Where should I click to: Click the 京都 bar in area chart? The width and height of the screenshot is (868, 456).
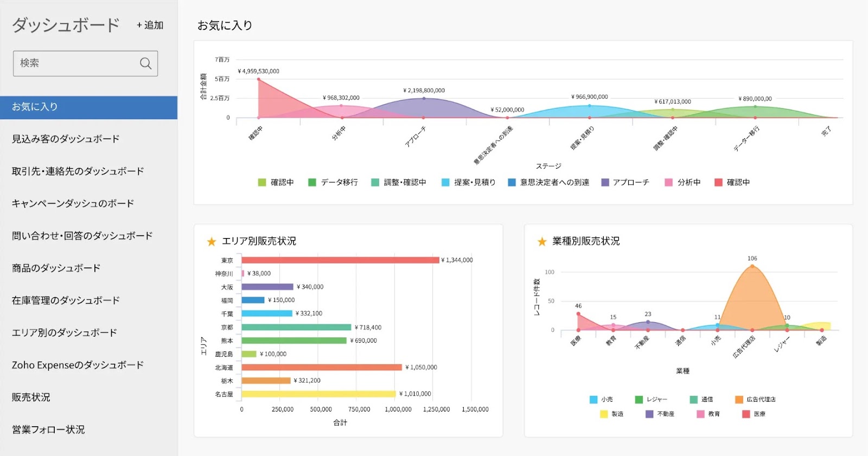point(296,327)
